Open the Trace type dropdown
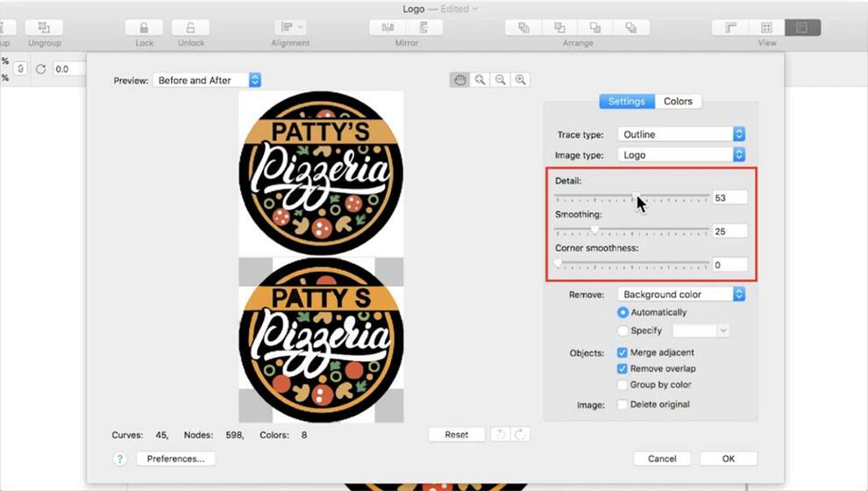Screen dimensions: 868x491 click(x=681, y=134)
